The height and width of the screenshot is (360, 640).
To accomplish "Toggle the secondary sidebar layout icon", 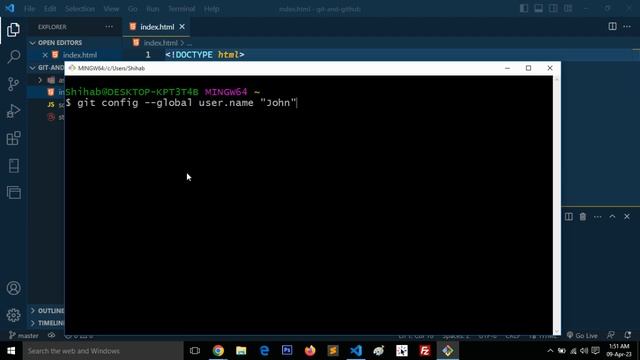I will pos(553,9).
